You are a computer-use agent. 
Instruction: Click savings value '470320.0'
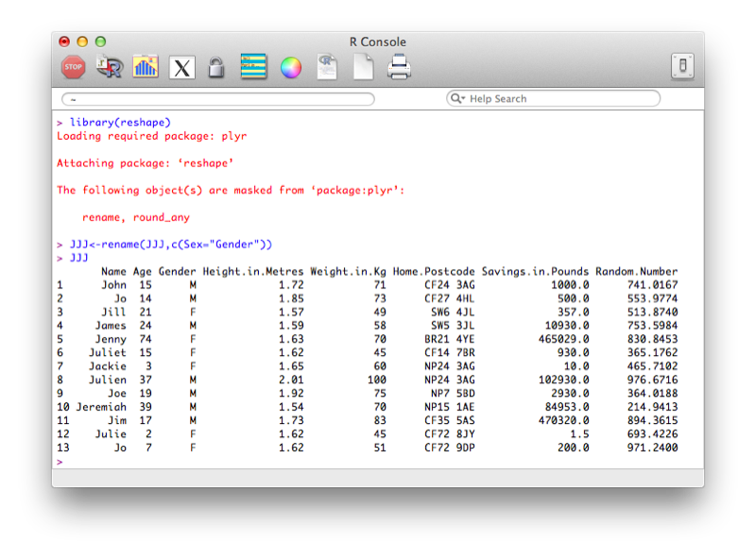(563, 420)
